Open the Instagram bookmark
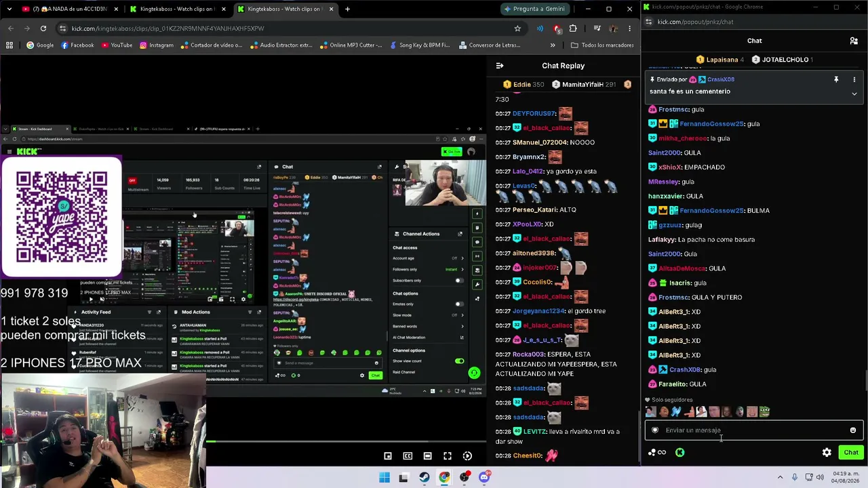Screen dimensions: 868x488 pos(156,45)
